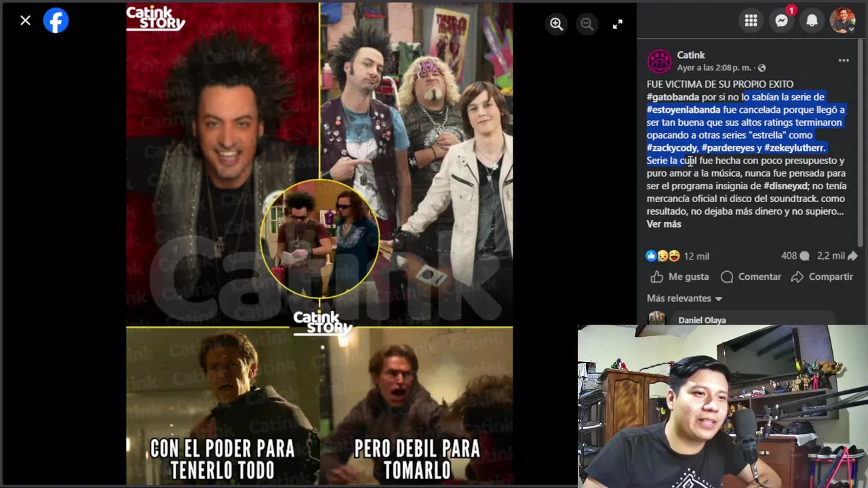This screenshot has width=868, height=488.
Task: Follow the #gatobanda hashtag
Action: click(x=673, y=97)
